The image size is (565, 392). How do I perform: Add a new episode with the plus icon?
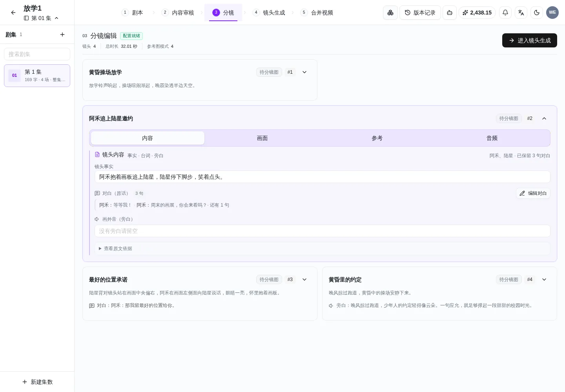coord(62,34)
